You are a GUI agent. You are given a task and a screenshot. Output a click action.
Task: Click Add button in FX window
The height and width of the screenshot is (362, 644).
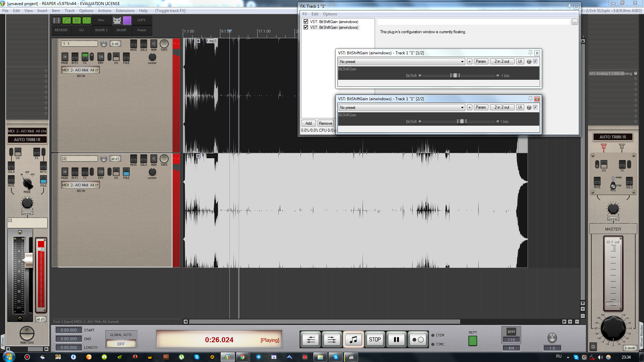(x=309, y=123)
